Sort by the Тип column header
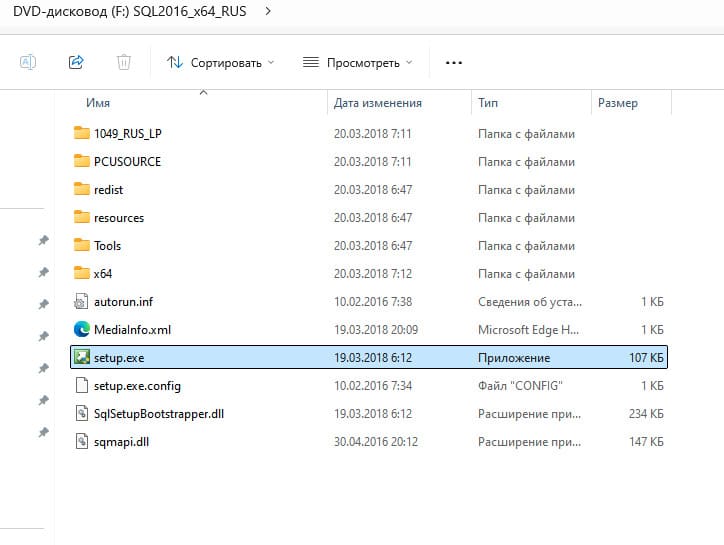The height and width of the screenshot is (545, 724). [488, 103]
